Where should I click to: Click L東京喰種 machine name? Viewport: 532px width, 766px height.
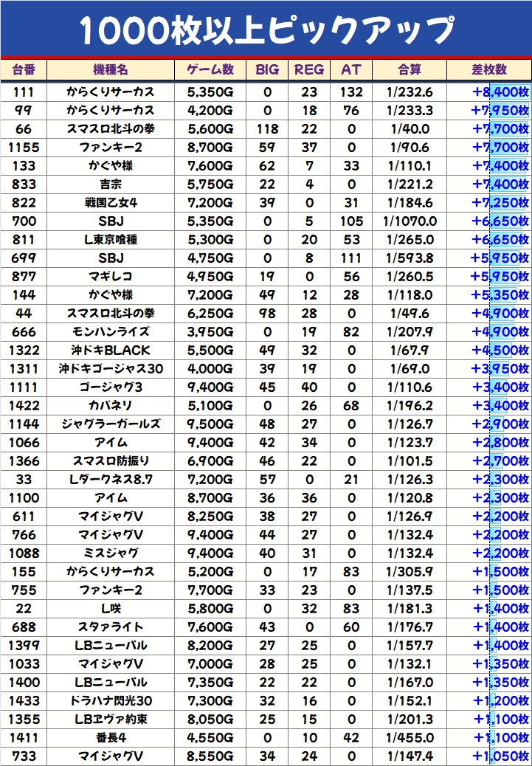[x=111, y=240]
